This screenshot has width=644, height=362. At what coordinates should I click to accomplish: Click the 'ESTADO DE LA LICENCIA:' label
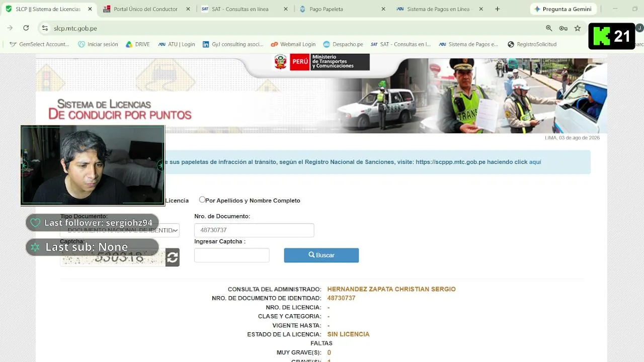[284, 334]
